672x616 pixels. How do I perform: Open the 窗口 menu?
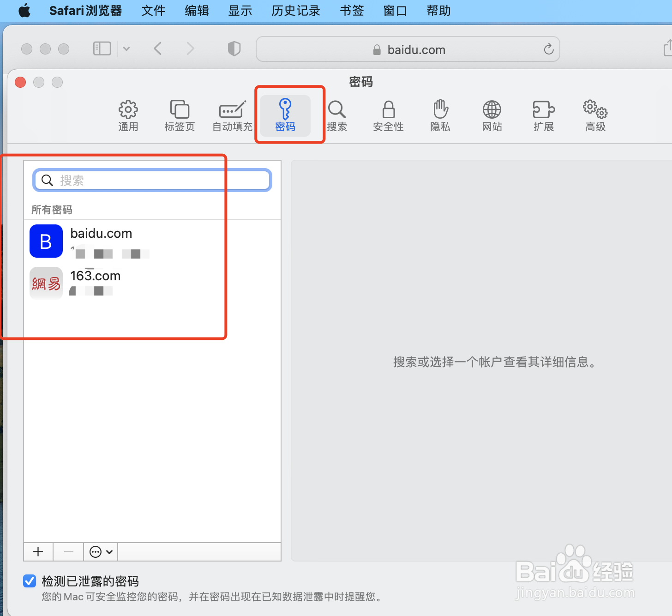pos(395,11)
